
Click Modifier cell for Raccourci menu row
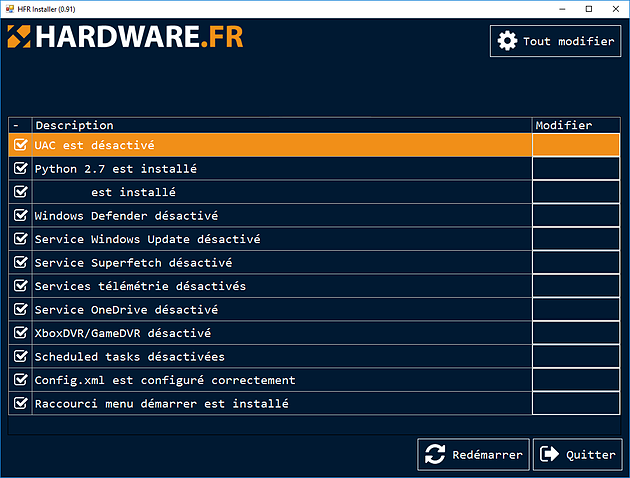pos(576,404)
